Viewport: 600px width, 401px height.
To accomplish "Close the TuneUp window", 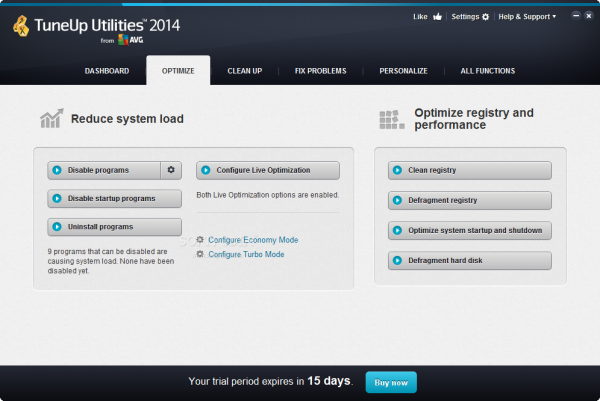I will pos(589,15).
